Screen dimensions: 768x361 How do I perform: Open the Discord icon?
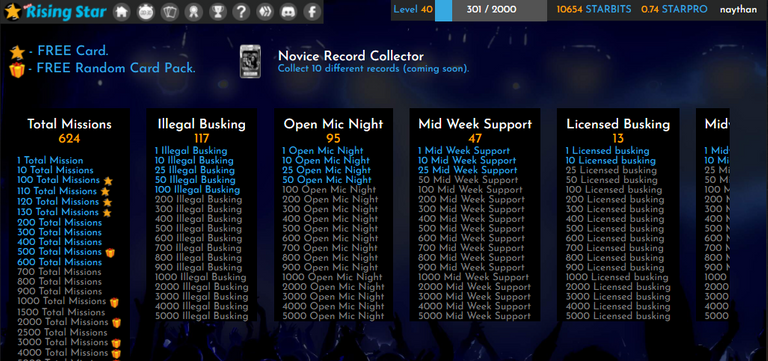[288, 12]
